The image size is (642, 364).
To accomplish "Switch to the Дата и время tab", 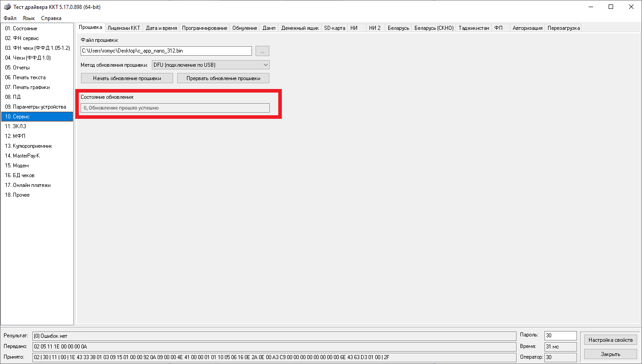I will 161,28.
